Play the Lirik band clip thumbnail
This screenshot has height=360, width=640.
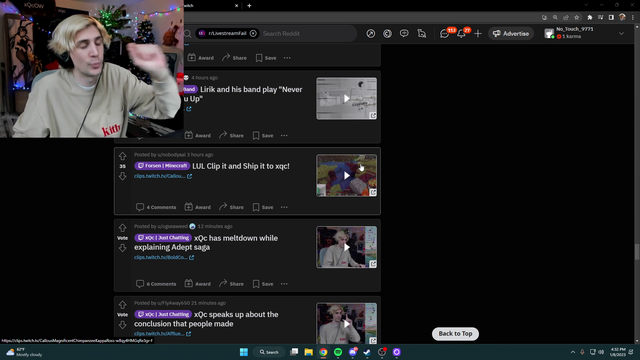pos(347,98)
